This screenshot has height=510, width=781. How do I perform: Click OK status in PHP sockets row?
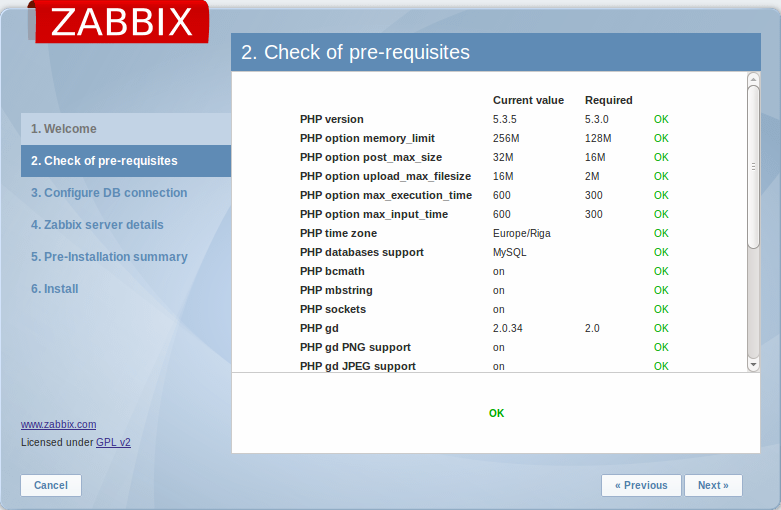coord(661,309)
